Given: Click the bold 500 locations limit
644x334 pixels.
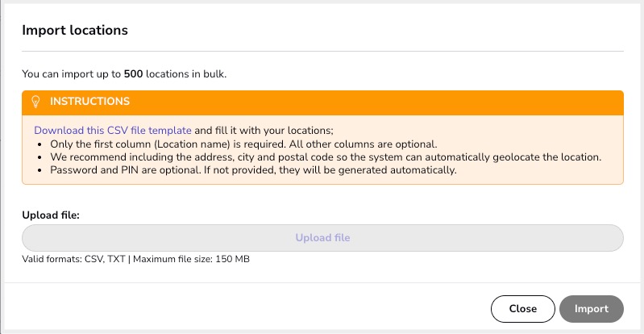Looking at the screenshot, I should (133, 74).
